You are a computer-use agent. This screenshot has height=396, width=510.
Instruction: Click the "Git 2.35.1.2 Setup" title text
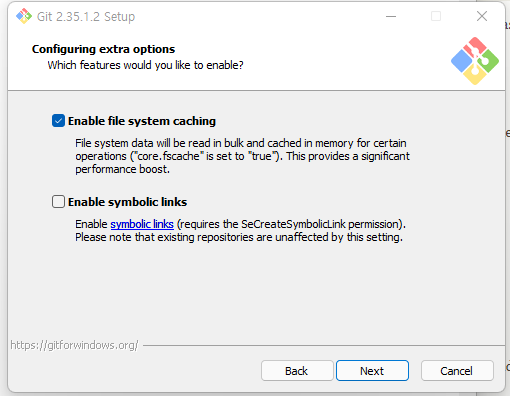[x=86, y=17]
